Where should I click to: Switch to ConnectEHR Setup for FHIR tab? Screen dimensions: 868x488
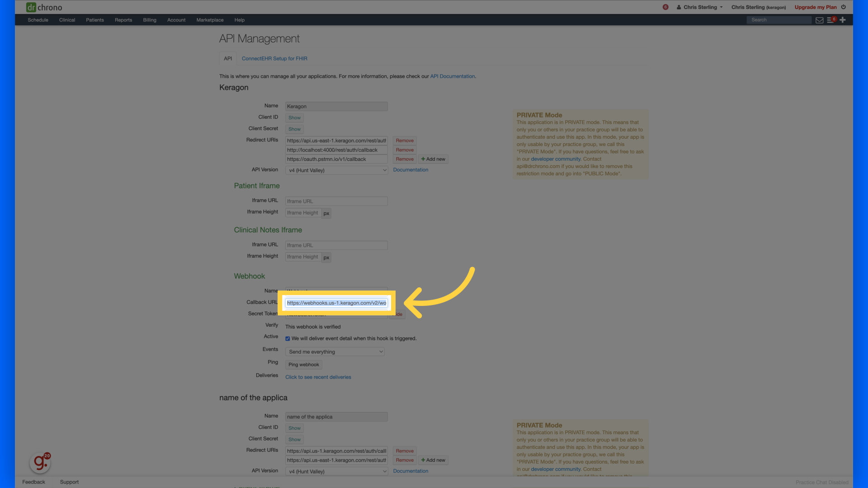pos(274,58)
